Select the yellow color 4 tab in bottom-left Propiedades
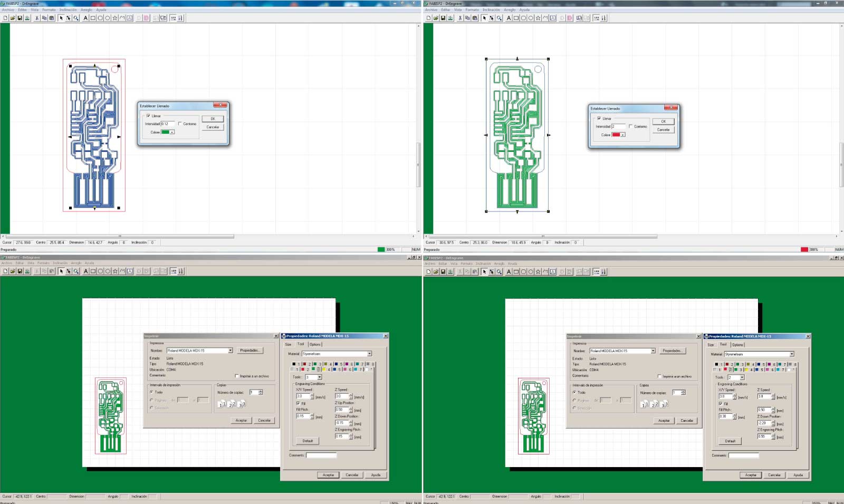Viewport: 844px width, 504px height. coord(326,370)
